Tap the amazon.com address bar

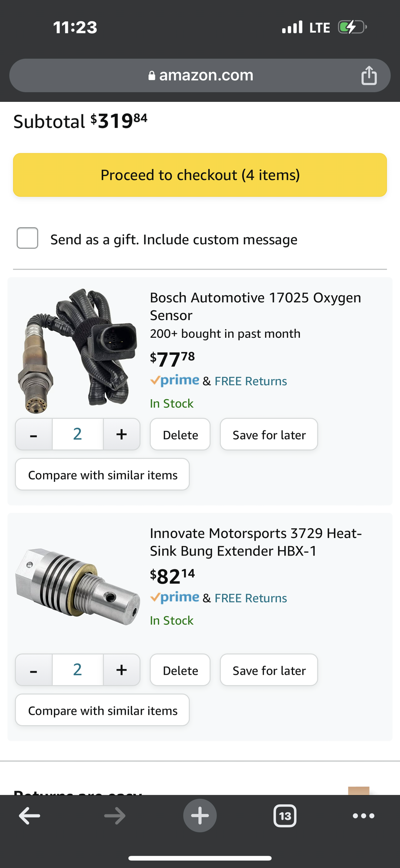[200, 75]
